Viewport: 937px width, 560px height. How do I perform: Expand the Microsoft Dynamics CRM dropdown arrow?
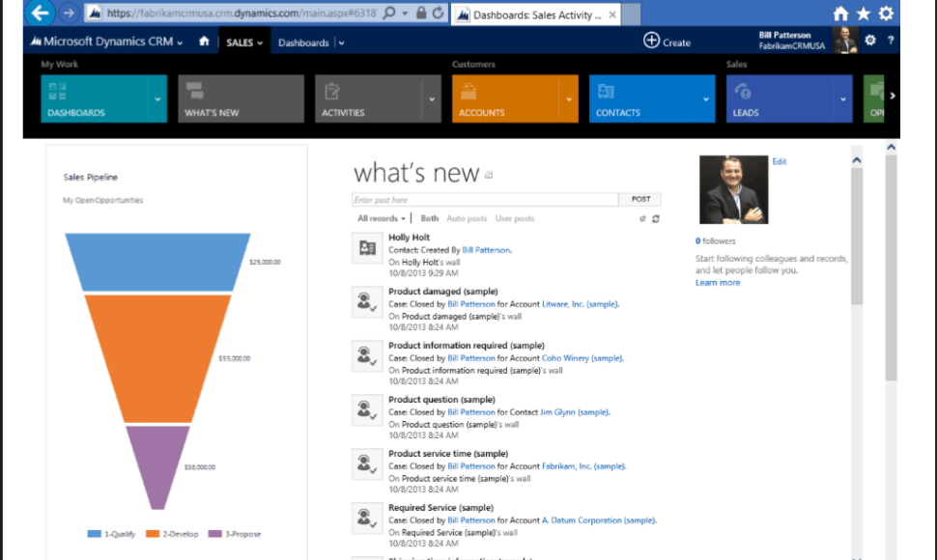click(x=180, y=43)
